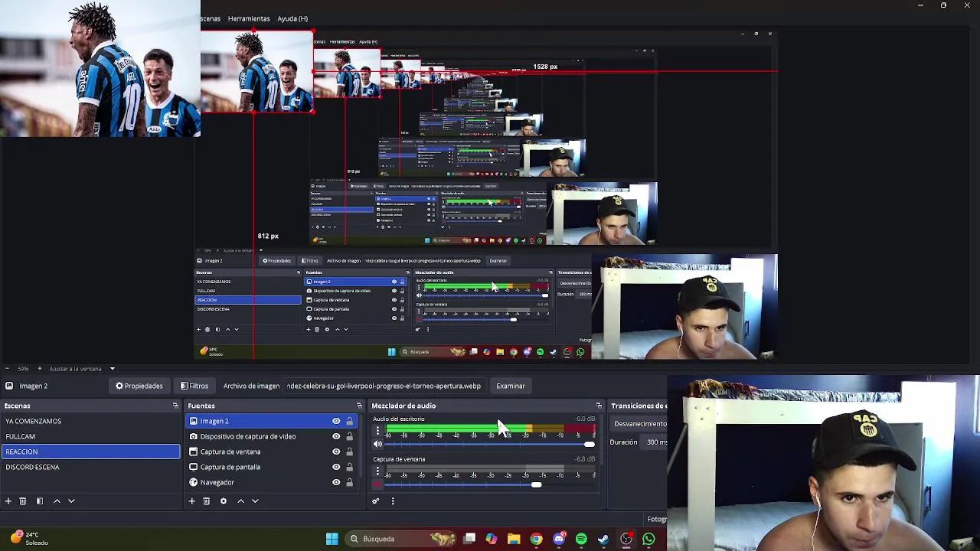Select the DISCORD ESCENA scene

90,467
